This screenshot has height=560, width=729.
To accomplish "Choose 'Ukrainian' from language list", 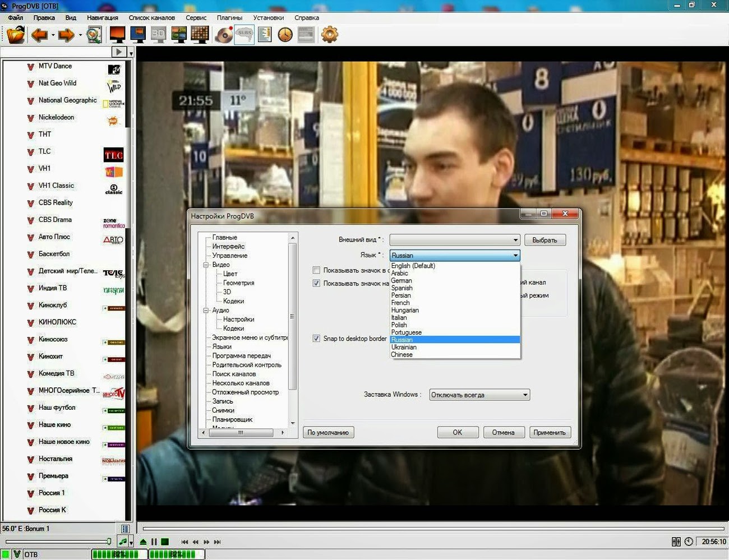I will point(455,347).
